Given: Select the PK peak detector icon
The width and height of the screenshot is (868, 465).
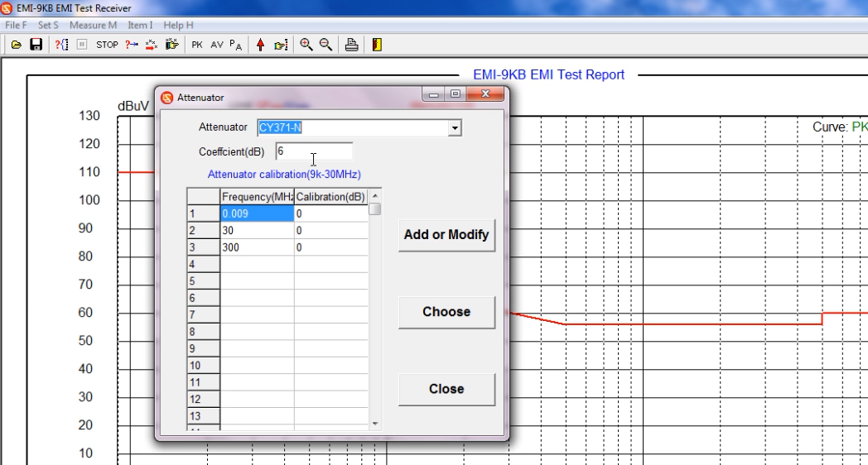Looking at the screenshot, I should (x=197, y=45).
